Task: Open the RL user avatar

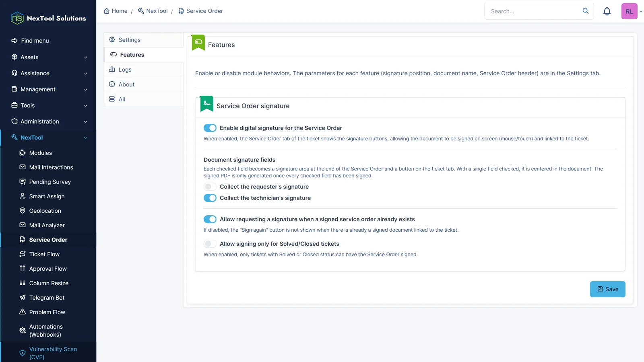Action: 629,11
